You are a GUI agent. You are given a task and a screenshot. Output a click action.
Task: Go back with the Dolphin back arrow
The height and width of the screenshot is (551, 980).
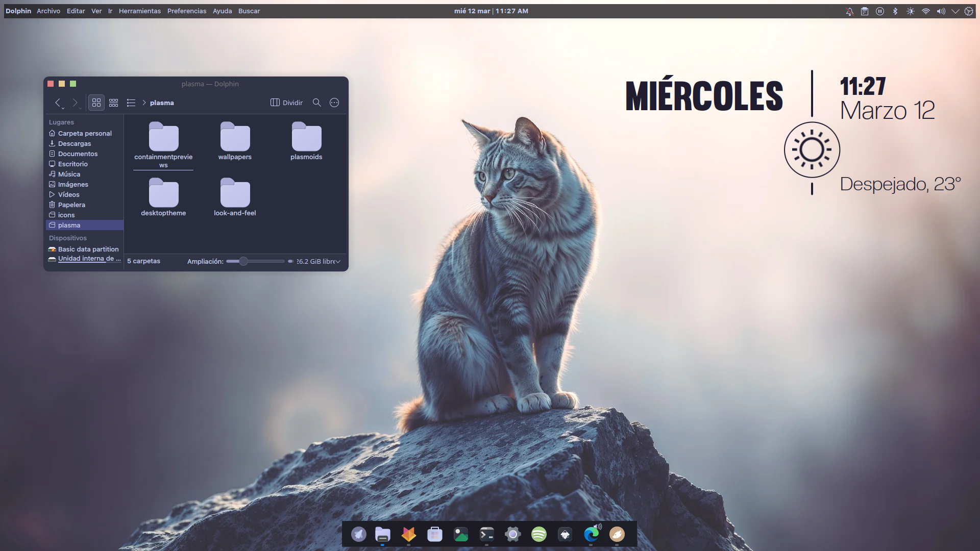coord(58,103)
